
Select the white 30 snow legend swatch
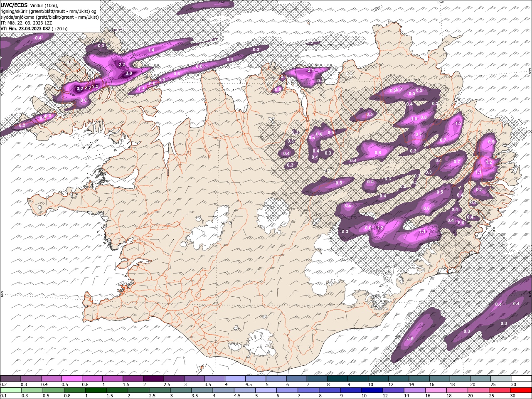click(x=521, y=379)
